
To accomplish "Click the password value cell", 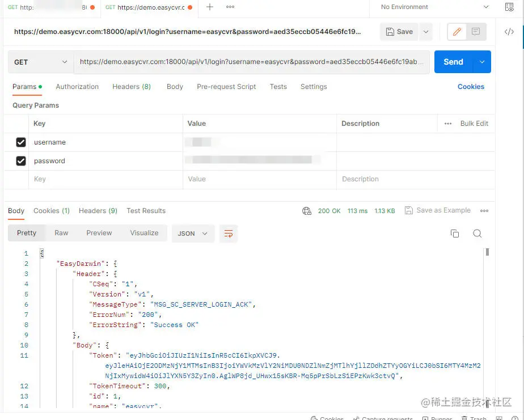I will tap(260, 161).
